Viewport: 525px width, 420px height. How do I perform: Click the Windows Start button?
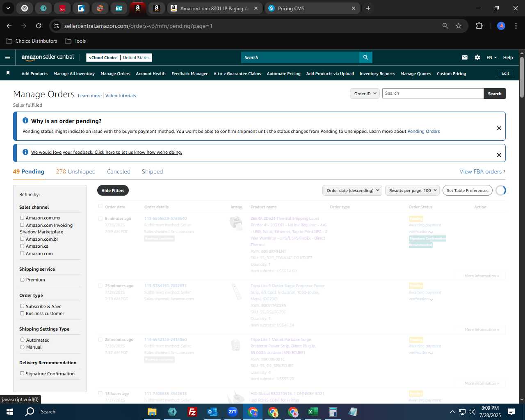10,412
